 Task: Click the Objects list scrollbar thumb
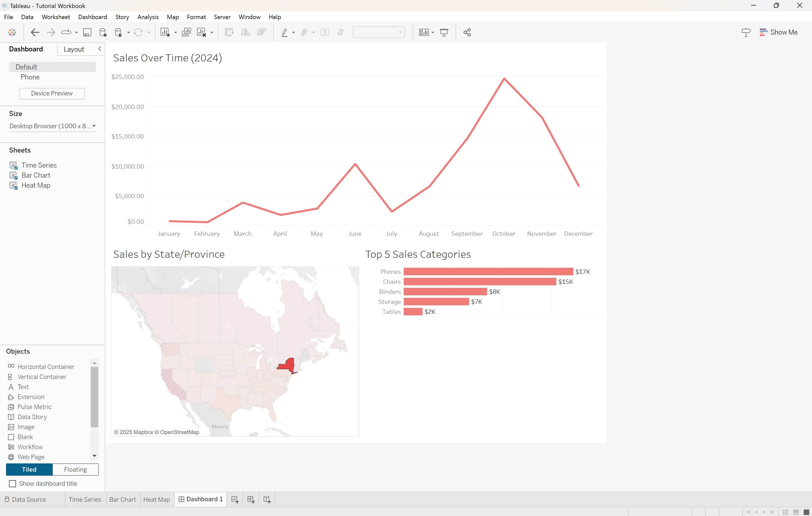click(x=94, y=397)
